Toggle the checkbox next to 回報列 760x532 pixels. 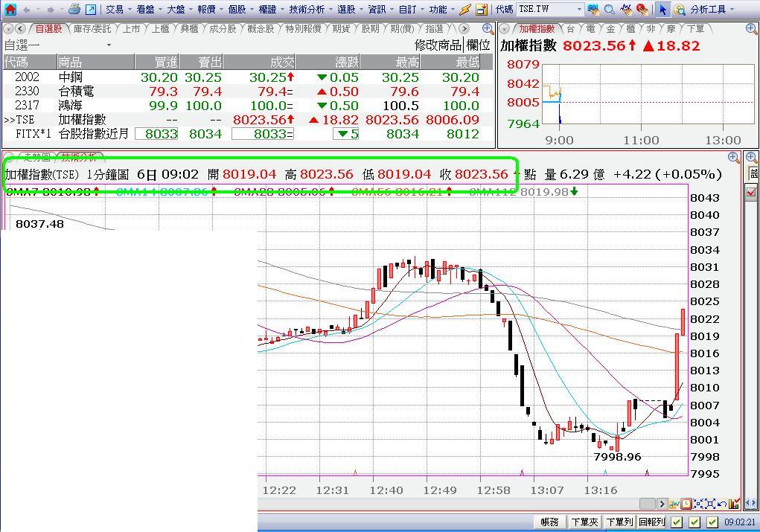coord(677,522)
